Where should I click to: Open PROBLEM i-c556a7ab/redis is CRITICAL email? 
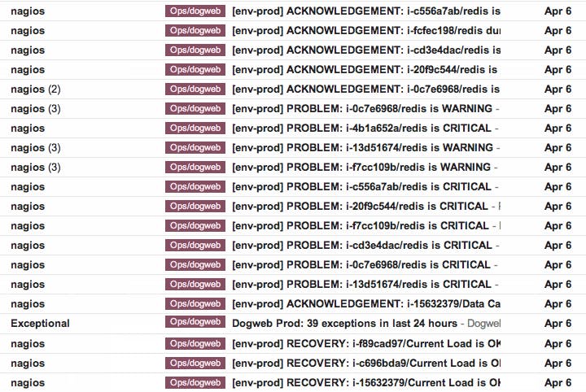[x=293, y=187]
